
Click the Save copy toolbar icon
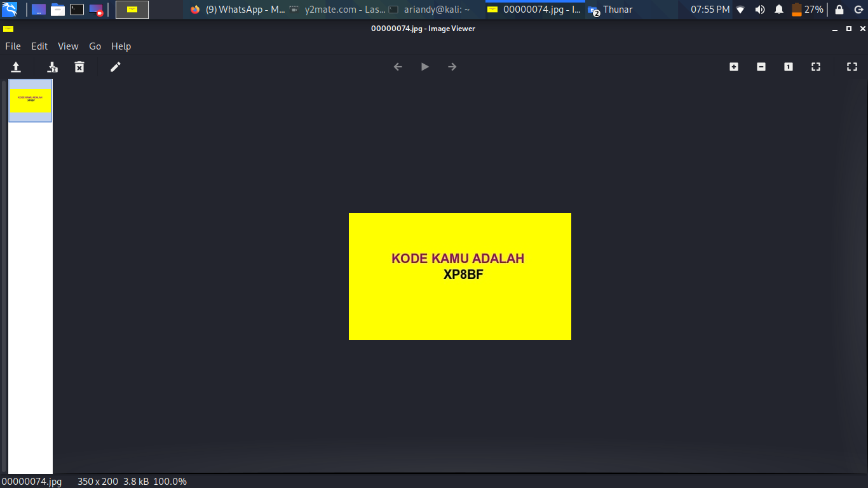click(53, 67)
